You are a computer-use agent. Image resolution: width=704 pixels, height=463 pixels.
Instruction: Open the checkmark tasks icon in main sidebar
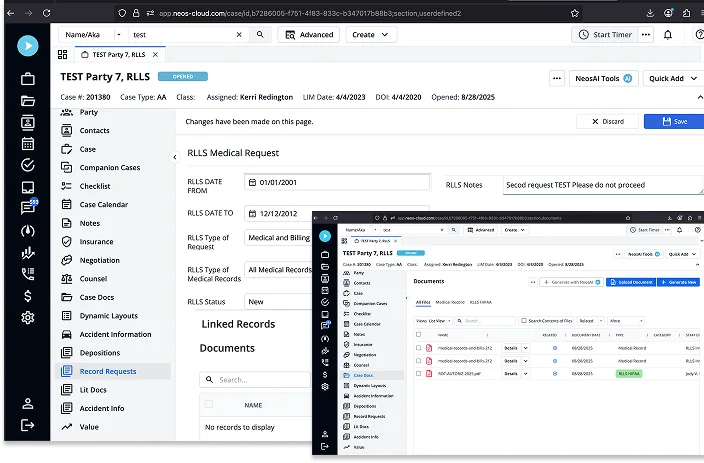pos(28,165)
